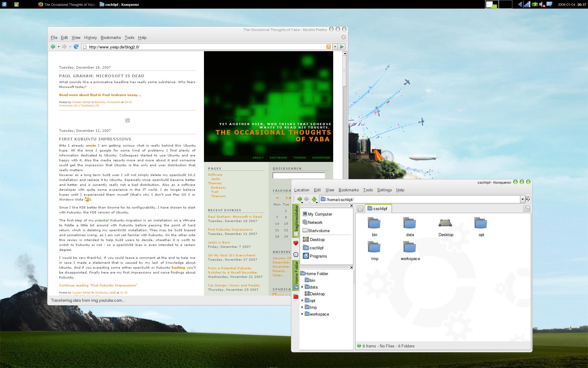This screenshot has height=368, width=588.
Task: Click red folder sidebar icon
Action: 296,297
